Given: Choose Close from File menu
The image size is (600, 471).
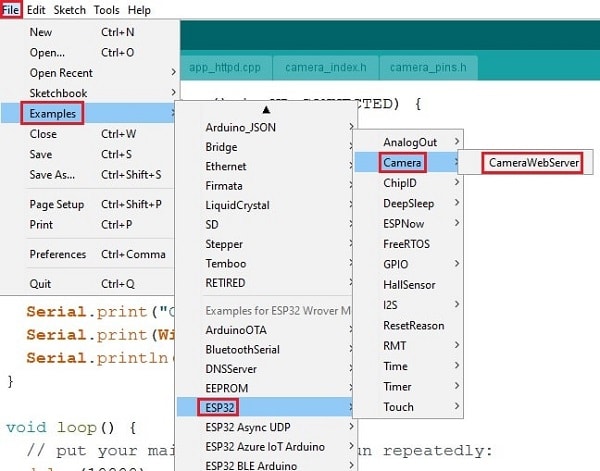Looking at the screenshot, I should pos(90,134).
